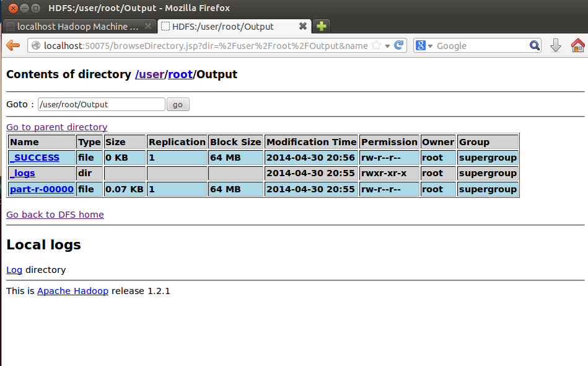This screenshot has height=366, width=588.
Task: Open a new tab with the plus icon
Action: tap(322, 26)
